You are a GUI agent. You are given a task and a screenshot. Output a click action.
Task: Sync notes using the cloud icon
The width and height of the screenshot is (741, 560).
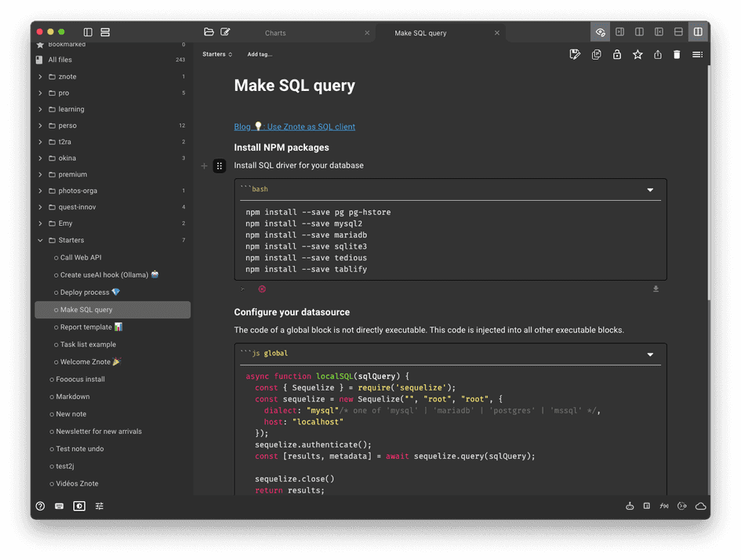point(700,506)
